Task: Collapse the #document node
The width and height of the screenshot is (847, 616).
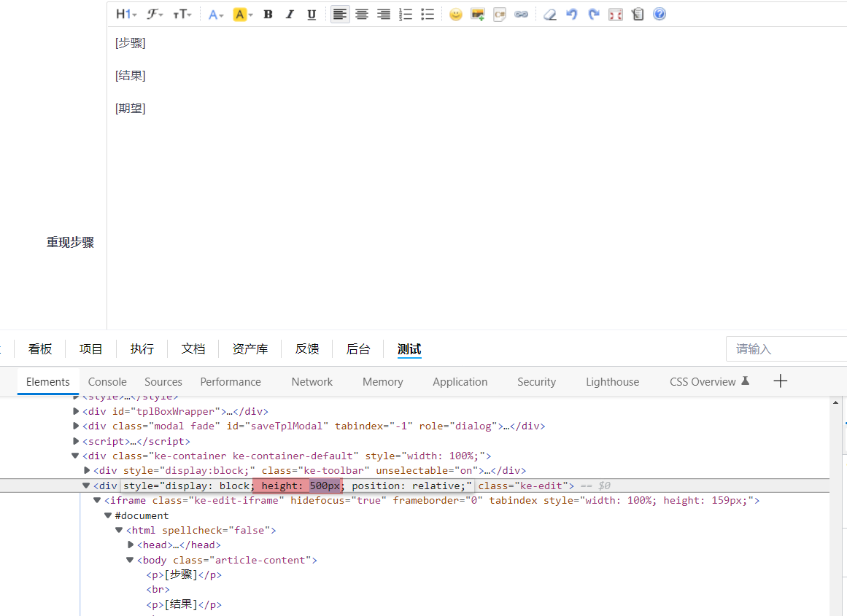Action: tap(108, 515)
